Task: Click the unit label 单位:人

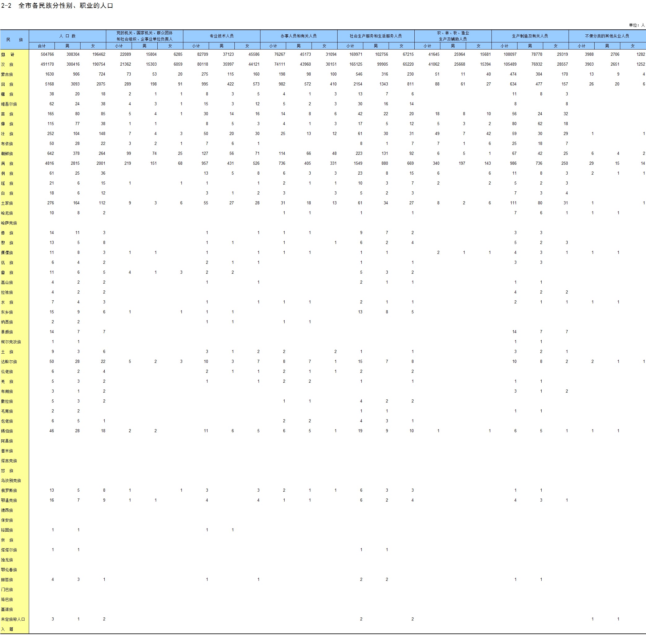Action: [x=637, y=25]
